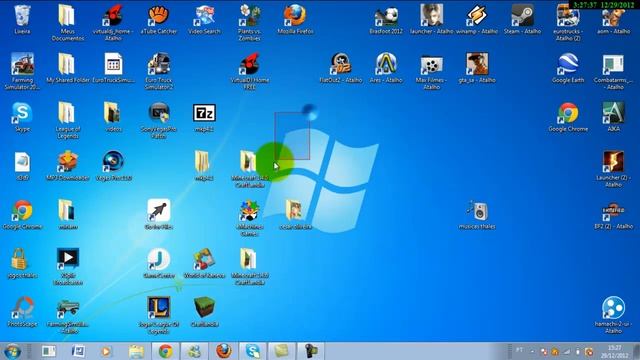Open Windows Media Player from the taskbar
640x360 pixels.
point(107,351)
